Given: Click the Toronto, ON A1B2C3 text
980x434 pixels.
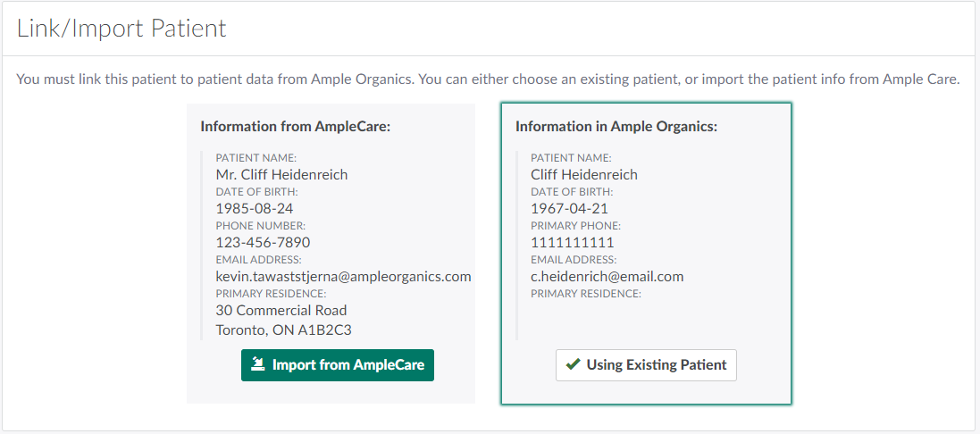Looking at the screenshot, I should [281, 329].
